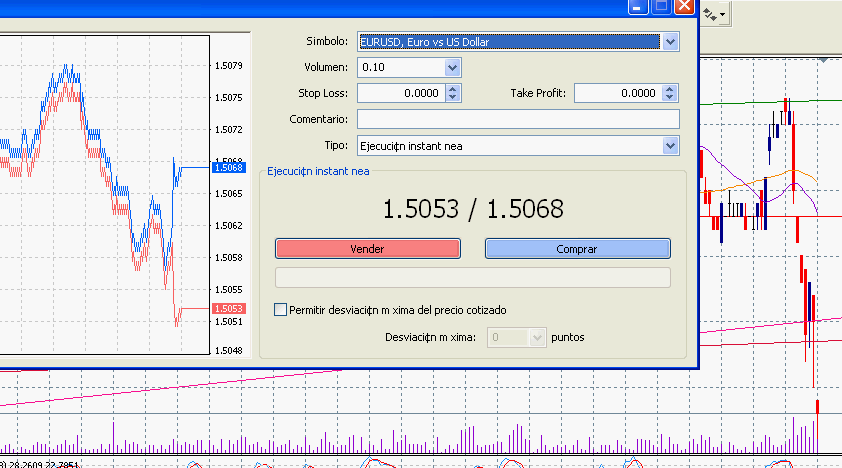Increase Stop Loss with the up arrow

(x=453, y=89)
